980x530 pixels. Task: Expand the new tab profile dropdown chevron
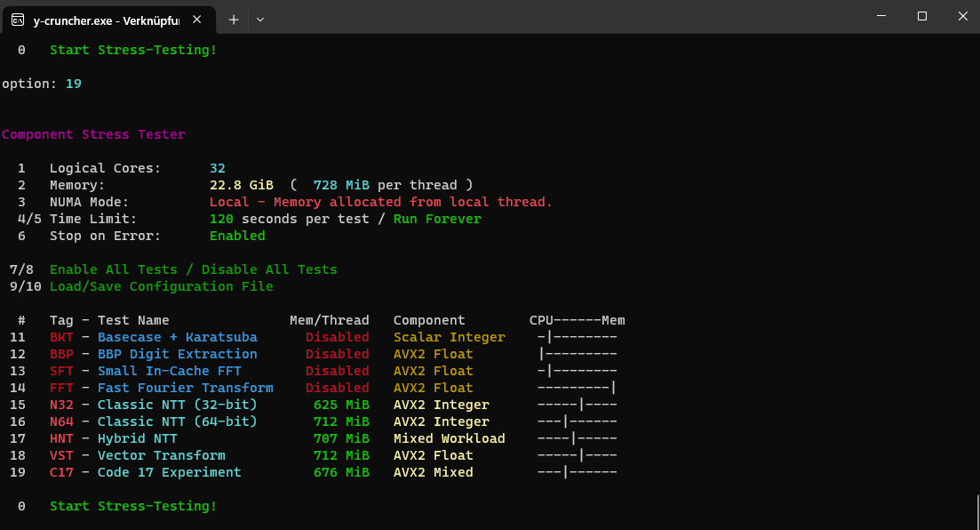point(260,20)
